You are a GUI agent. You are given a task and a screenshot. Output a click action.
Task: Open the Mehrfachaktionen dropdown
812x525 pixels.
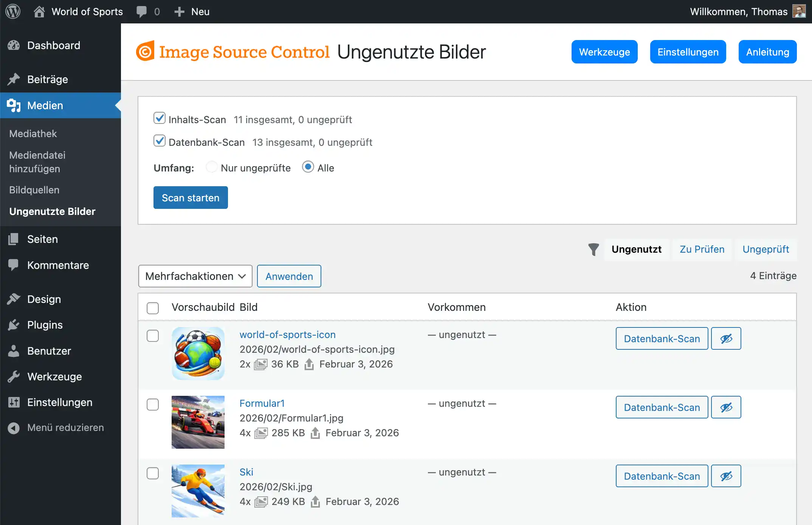coord(195,276)
